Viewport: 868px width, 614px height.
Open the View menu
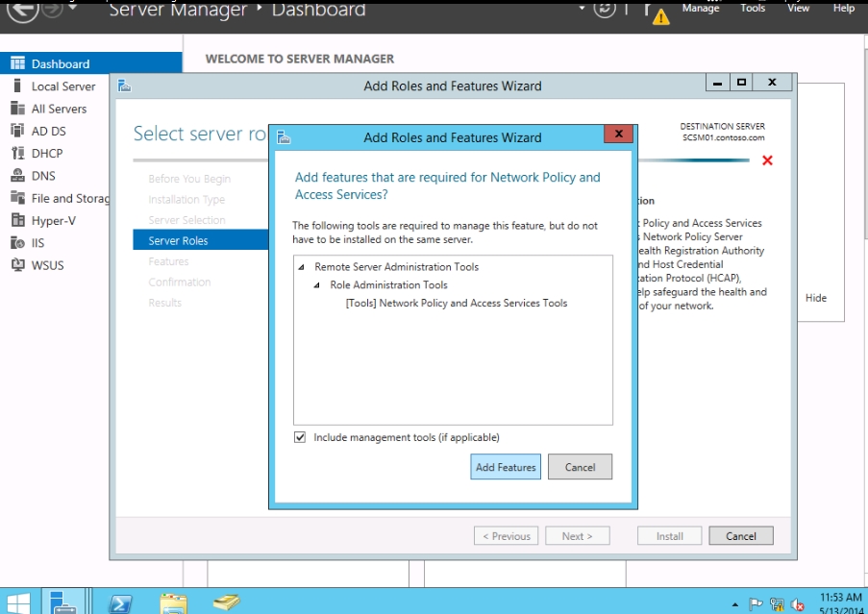[x=798, y=9]
